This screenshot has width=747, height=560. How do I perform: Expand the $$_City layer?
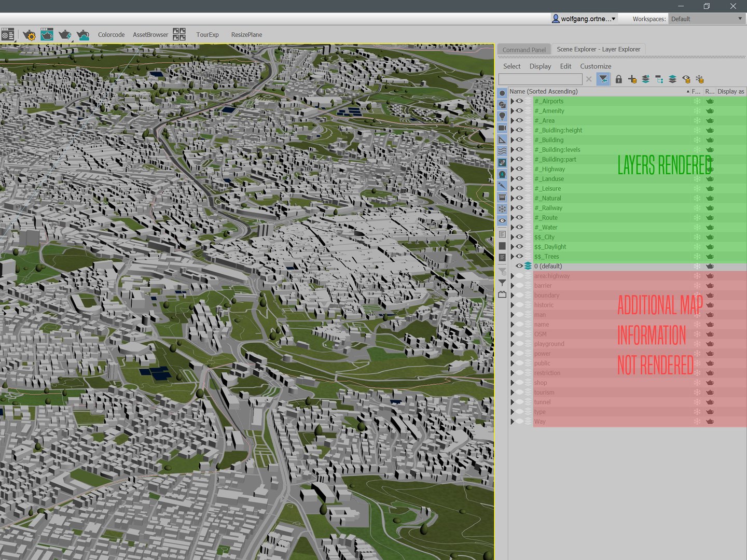click(512, 237)
